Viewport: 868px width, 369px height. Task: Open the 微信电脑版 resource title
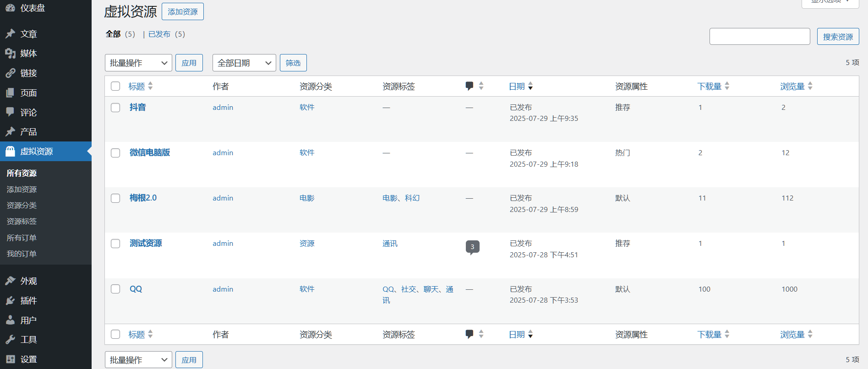pos(150,152)
